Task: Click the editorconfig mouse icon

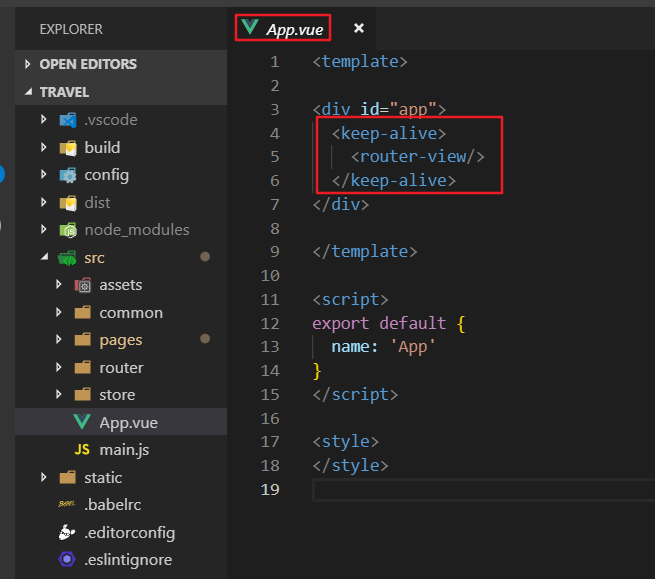Action: (67, 532)
